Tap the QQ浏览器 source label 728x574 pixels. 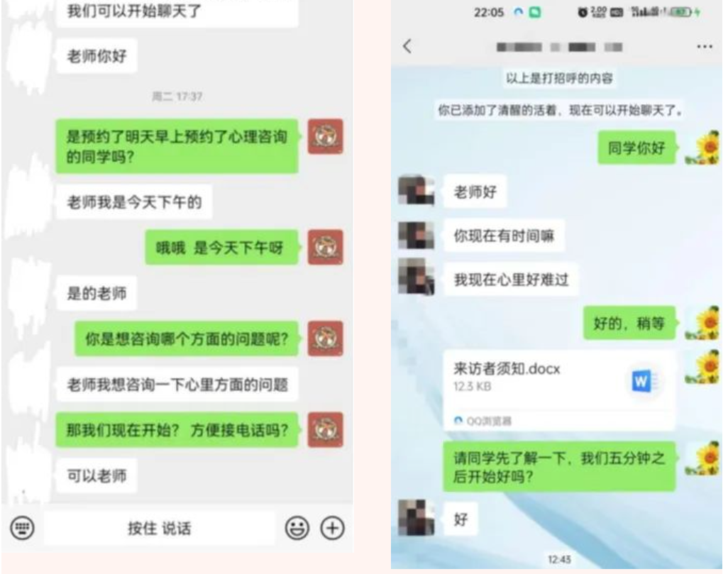(x=483, y=421)
